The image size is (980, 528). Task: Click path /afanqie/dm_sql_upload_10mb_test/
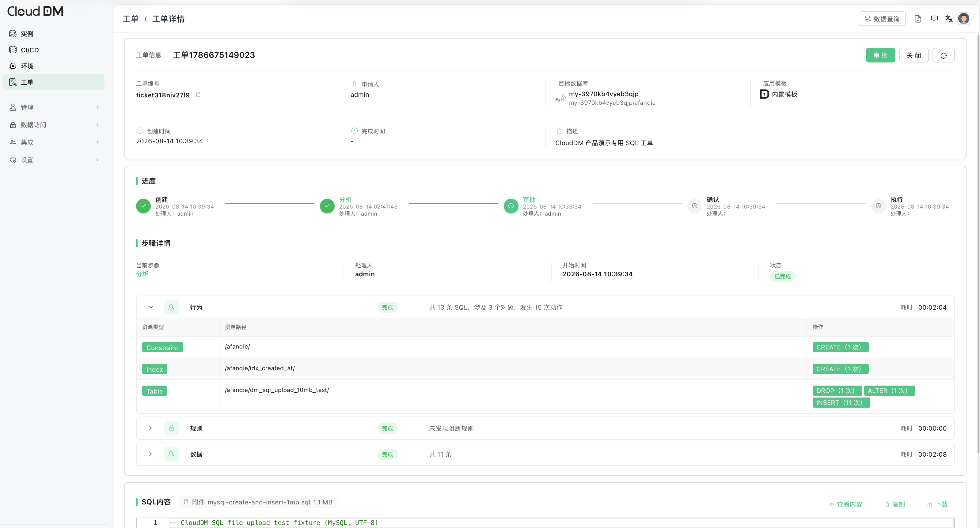(277, 390)
